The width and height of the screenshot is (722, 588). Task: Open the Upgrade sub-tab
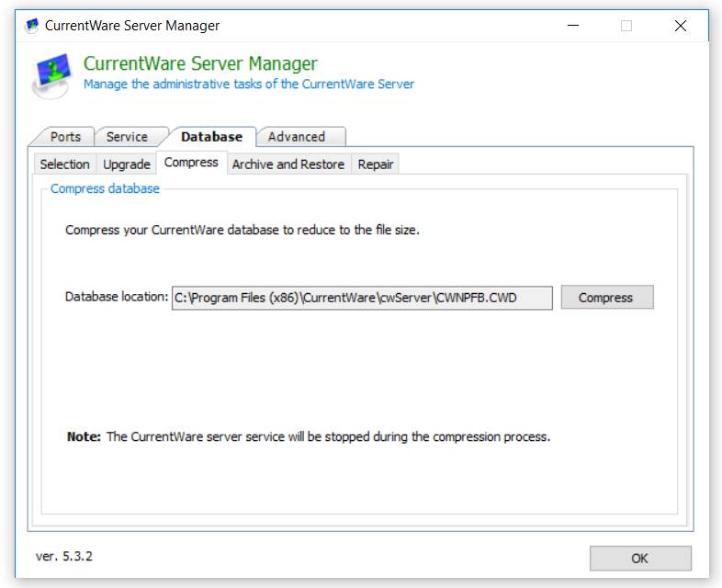(x=127, y=164)
